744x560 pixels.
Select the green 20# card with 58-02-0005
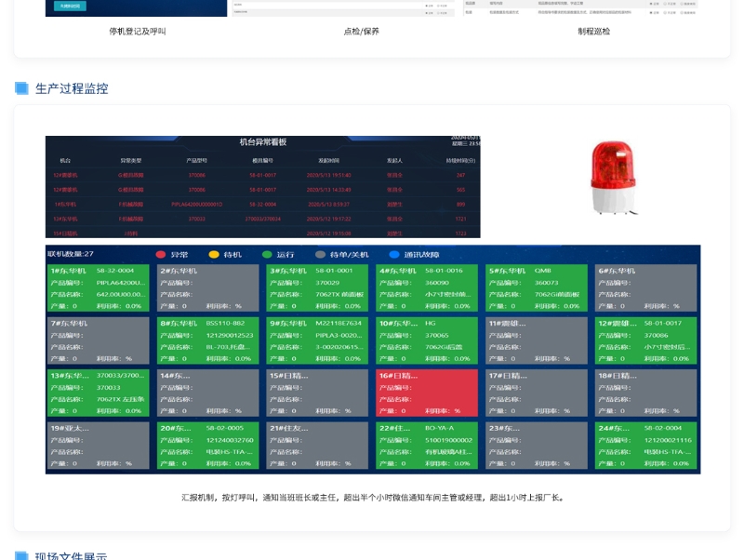[x=207, y=446]
